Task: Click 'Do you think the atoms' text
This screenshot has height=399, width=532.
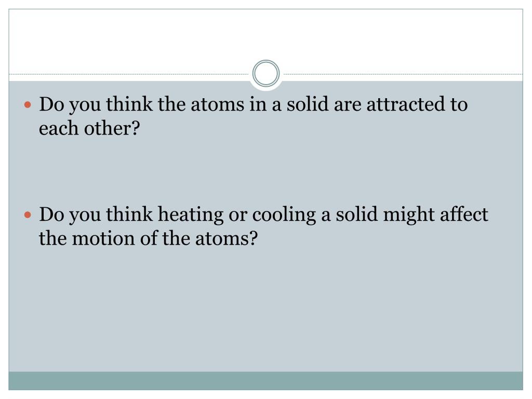Action: click(142, 104)
